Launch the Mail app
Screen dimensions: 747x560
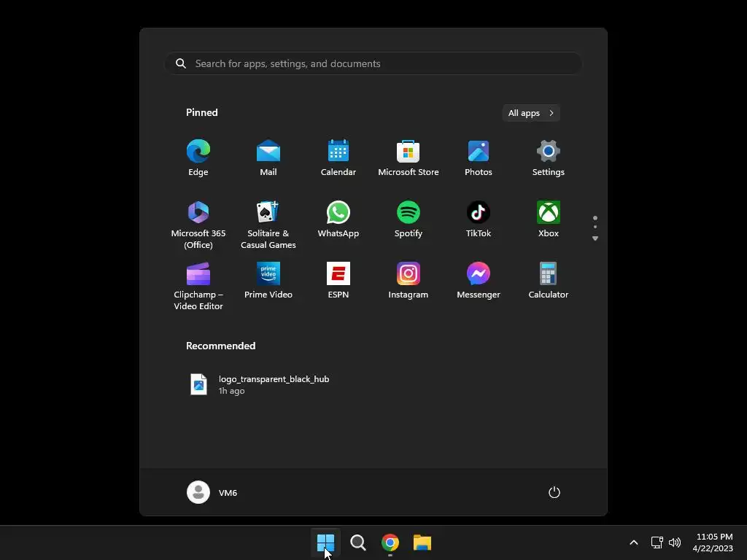pos(268,158)
